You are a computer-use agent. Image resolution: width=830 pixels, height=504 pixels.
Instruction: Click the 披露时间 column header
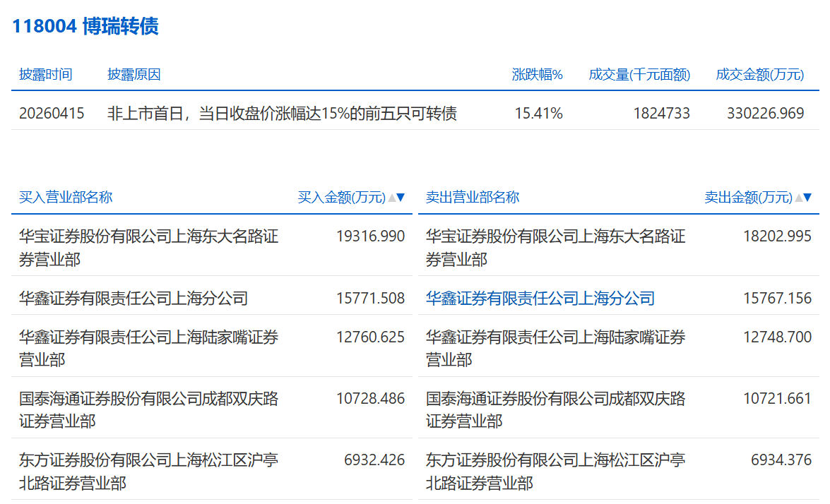[46, 74]
